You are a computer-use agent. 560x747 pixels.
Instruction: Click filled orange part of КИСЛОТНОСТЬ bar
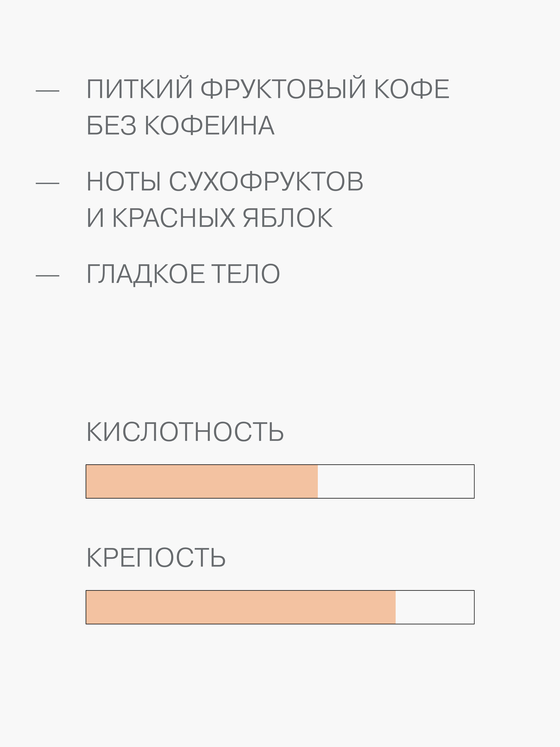click(202, 481)
